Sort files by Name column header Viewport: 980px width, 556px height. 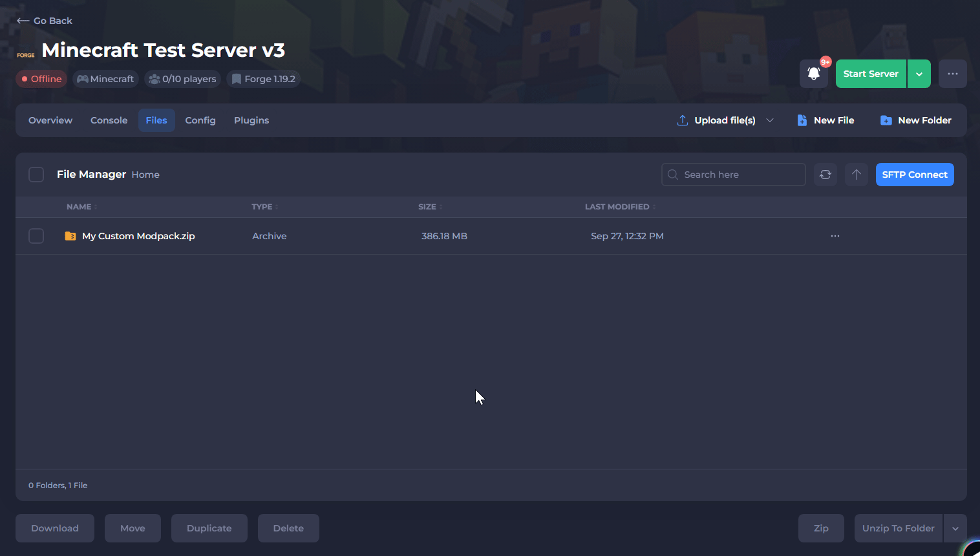click(79, 207)
